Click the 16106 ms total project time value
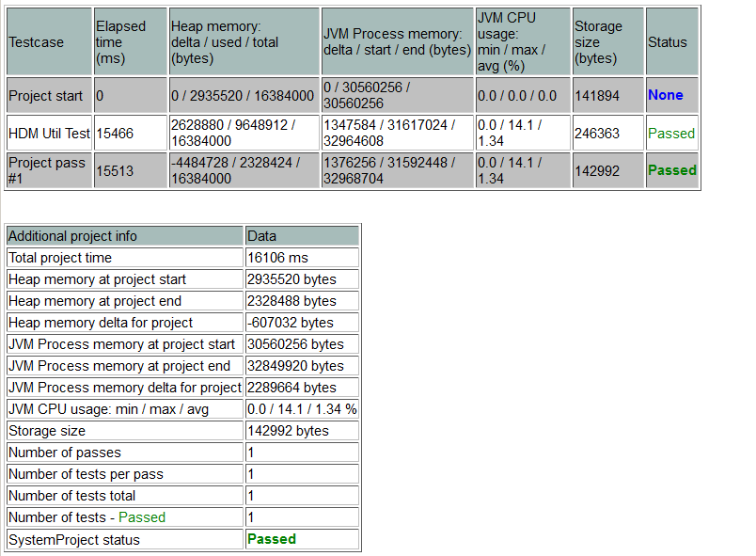This screenshot has height=556, width=756. coord(276,258)
